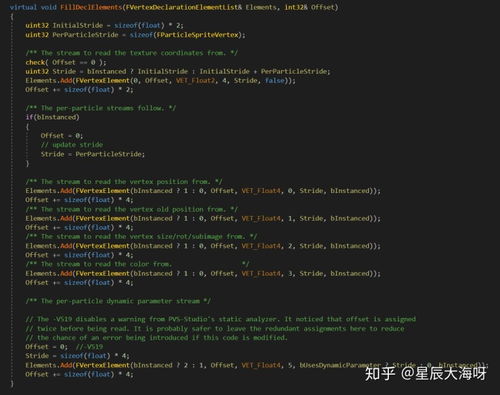Click the vertex size/rot/subimage comment
This screenshot has height=395, width=500.
point(141,237)
